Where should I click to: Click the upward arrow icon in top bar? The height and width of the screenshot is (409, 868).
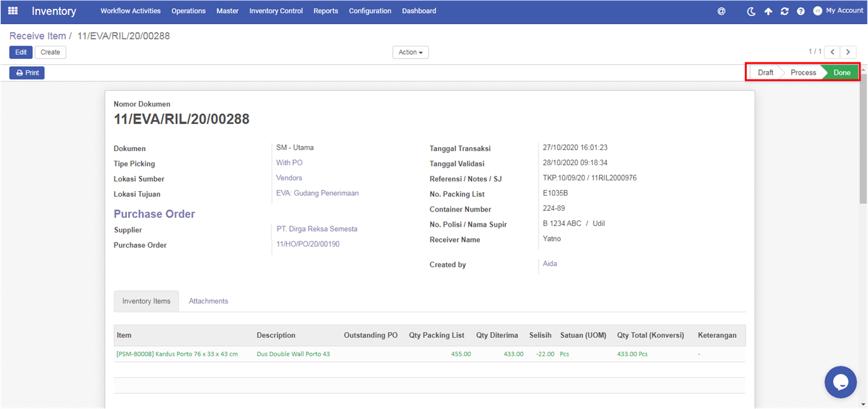768,11
